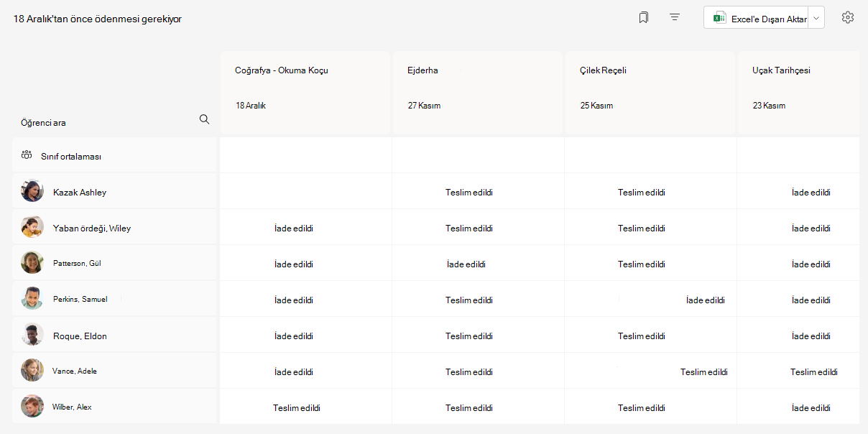Image resolution: width=868 pixels, height=434 pixels.
Task: Click the Excel'e Dışarı Aktar button
Action: tap(756, 18)
